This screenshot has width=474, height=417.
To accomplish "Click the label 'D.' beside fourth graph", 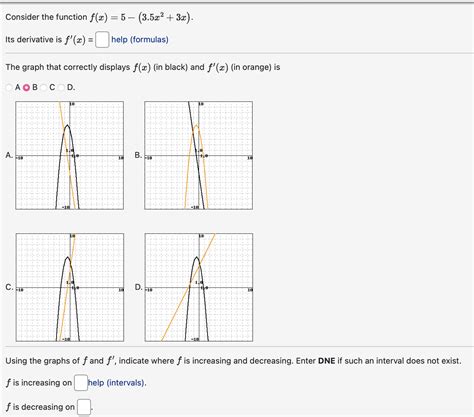I will click(139, 287).
